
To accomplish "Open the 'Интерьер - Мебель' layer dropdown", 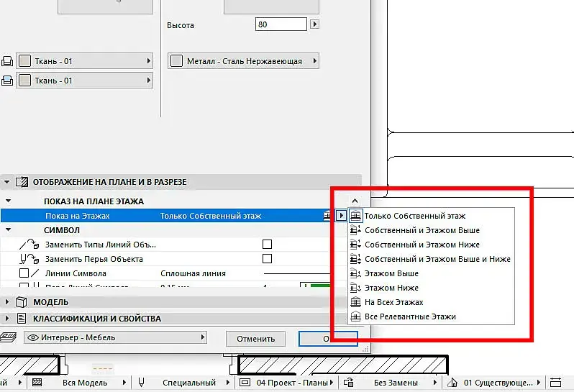I will [x=115, y=337].
